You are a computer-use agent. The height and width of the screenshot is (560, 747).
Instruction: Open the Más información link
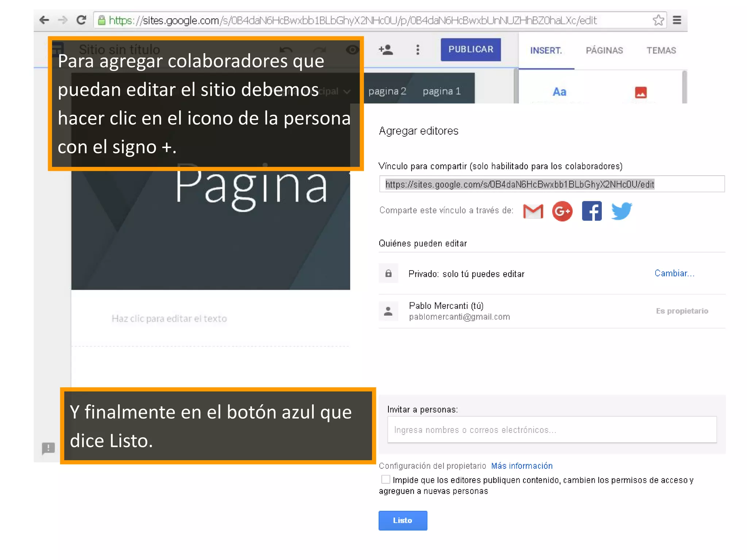tap(522, 466)
